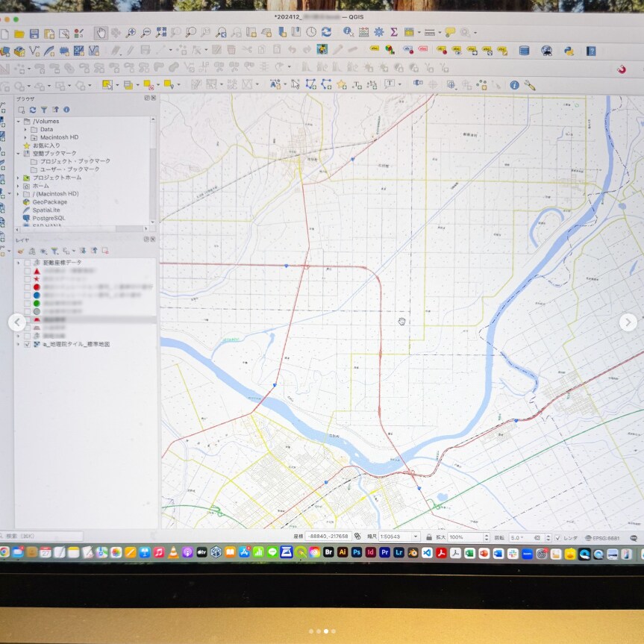The width and height of the screenshot is (644, 644).
Task: Open the help book icon in toolbar
Action: [591, 51]
